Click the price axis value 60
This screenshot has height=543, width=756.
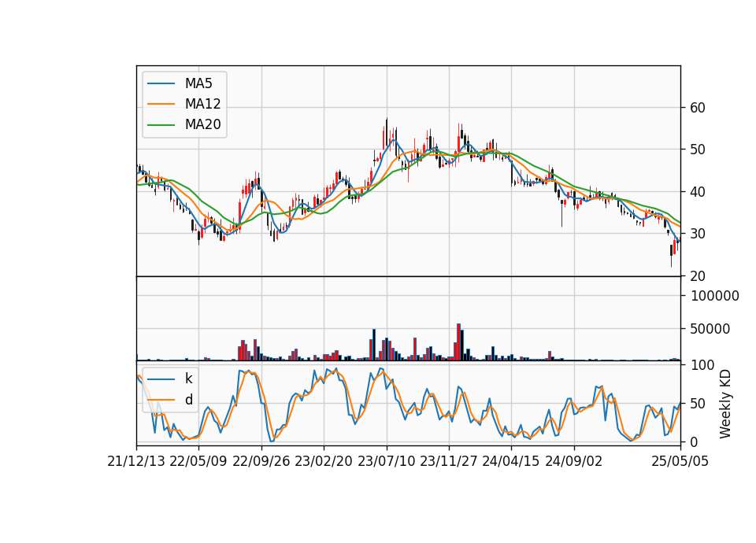698,108
